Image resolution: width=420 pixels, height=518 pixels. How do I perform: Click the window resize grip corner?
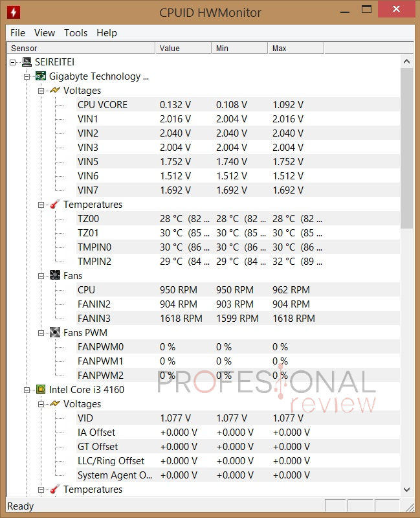(x=410, y=507)
